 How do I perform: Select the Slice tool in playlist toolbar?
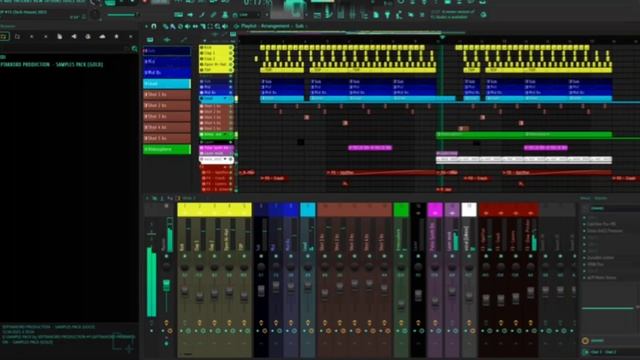click(x=203, y=26)
